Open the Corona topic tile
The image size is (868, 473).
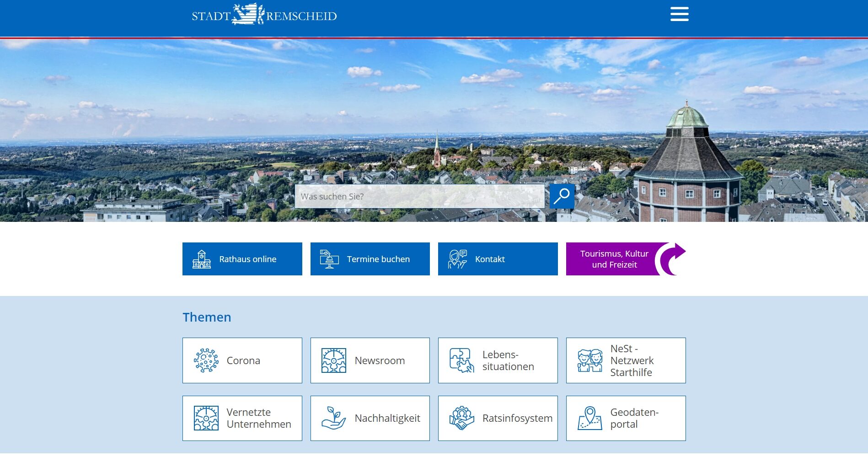click(x=242, y=360)
